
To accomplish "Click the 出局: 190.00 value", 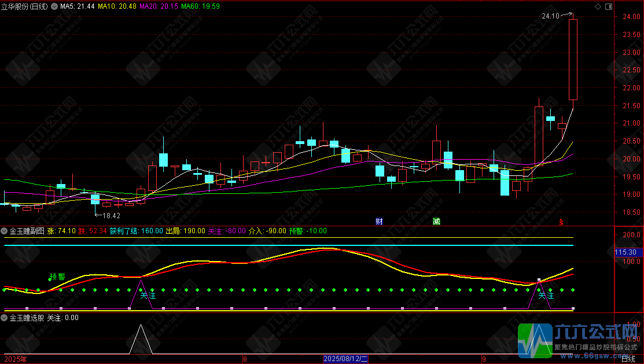I will (185, 231).
